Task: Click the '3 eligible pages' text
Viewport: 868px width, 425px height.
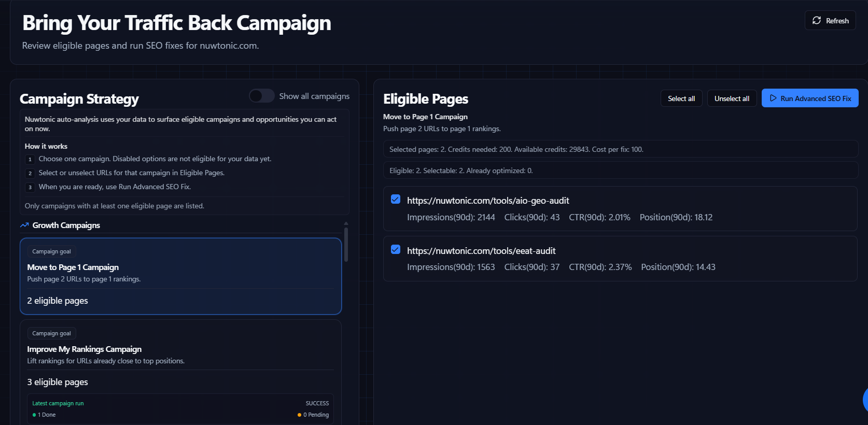Action: click(x=58, y=382)
